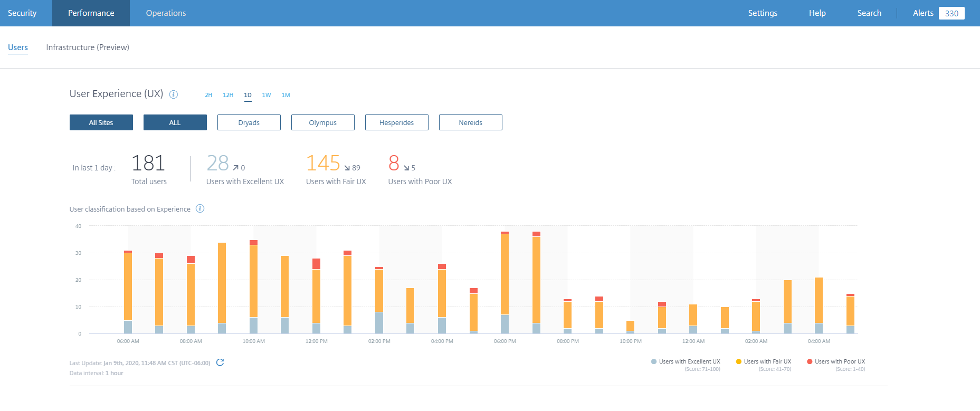Screen dimensions: 980x411
Task: Switch to Infrastructure (Preview) tab
Action: [x=88, y=47]
